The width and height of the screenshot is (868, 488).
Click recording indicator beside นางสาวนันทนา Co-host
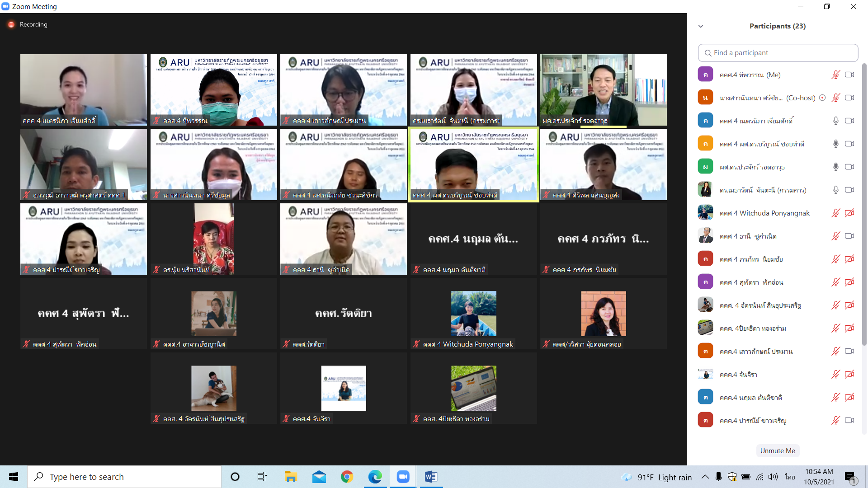pos(822,98)
